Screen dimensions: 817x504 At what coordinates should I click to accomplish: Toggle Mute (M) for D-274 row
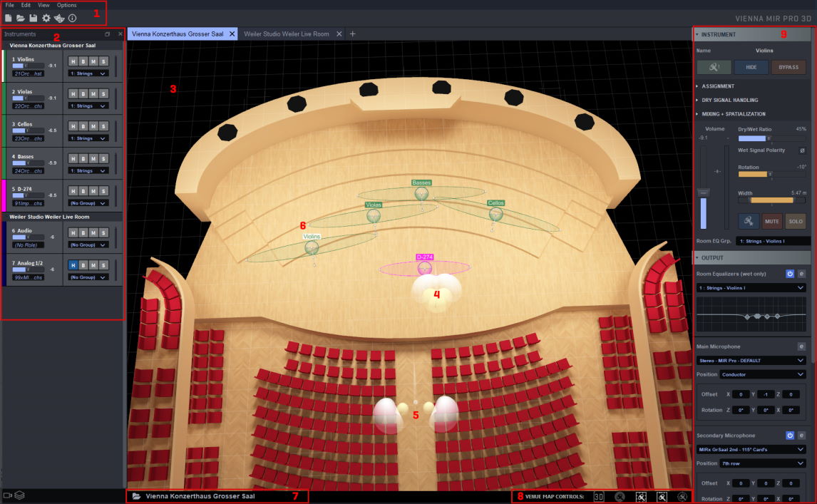[93, 191]
